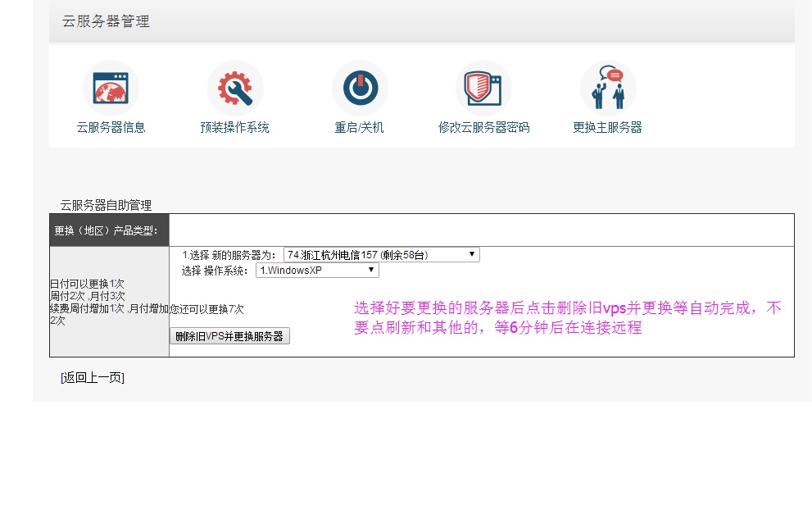Open the 1.WindowsXP operating system dropdown
The image size is (812, 510).
(x=317, y=271)
